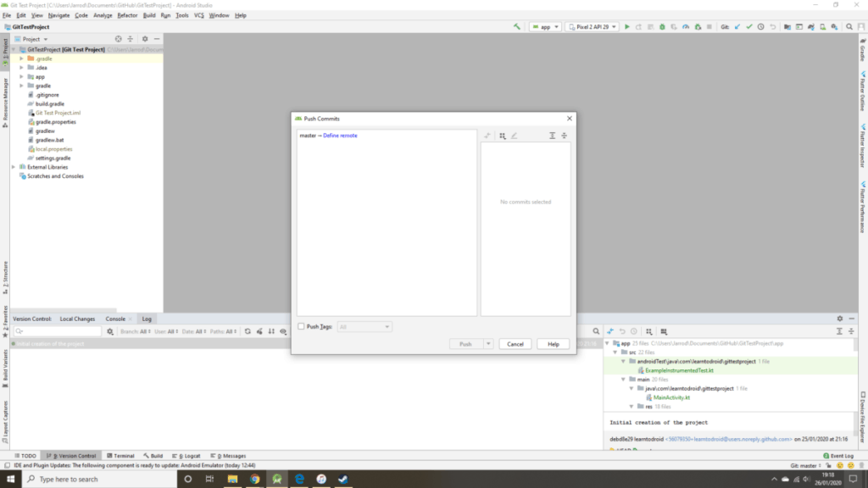Open the Pixel 2 API 29 device dropdown
The image size is (868, 488).
592,27
